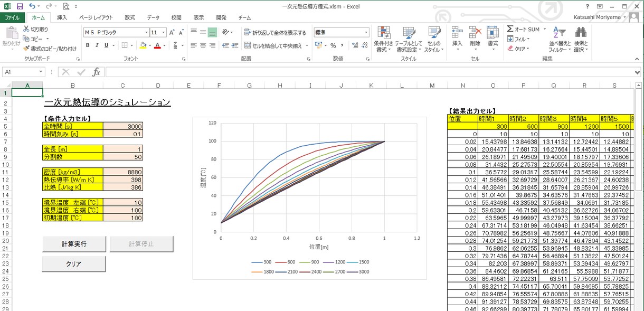Click the format painter brush icon

[26, 49]
